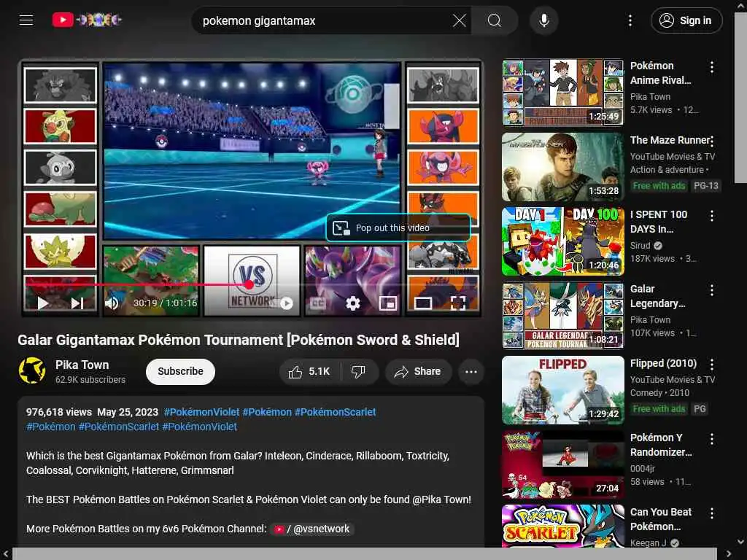Viewport: 747px width, 560px height.
Task: Start voice search with microphone
Action: click(543, 20)
